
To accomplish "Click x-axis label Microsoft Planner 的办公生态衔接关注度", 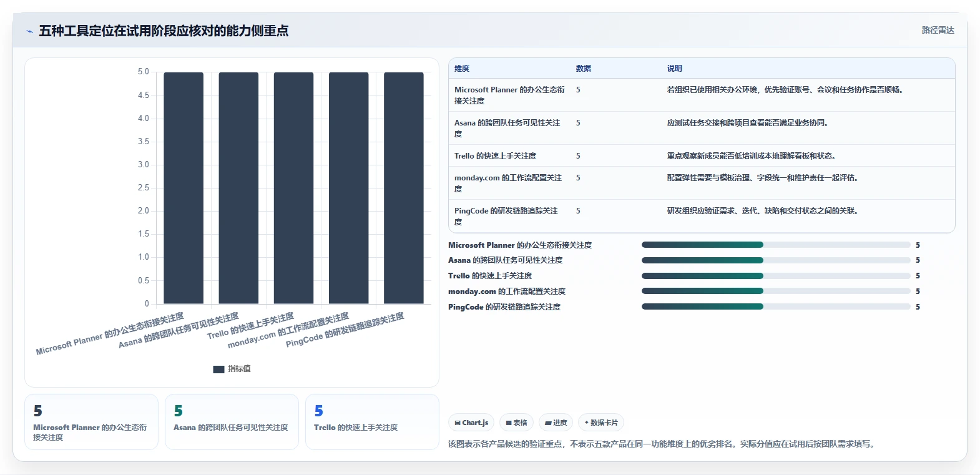I will point(110,334).
